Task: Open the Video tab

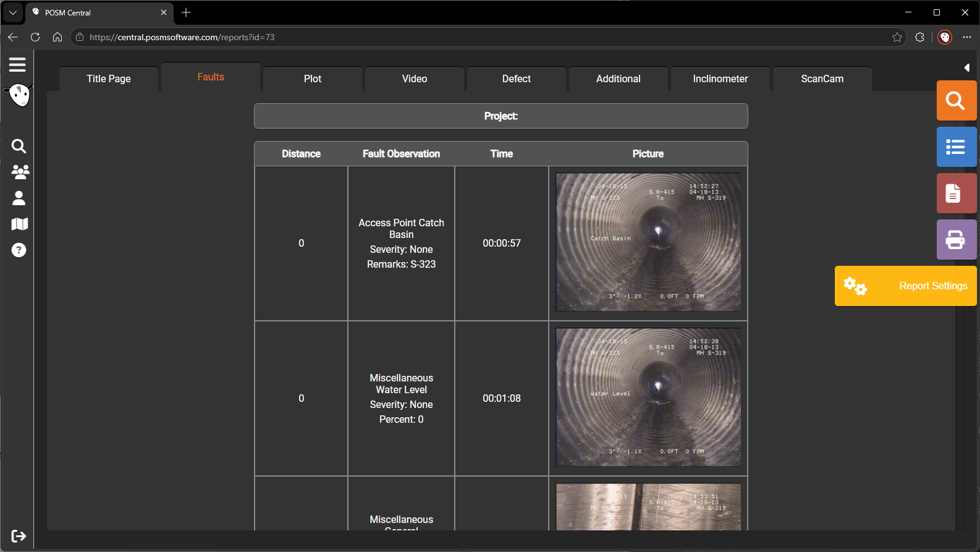Action: coord(415,79)
